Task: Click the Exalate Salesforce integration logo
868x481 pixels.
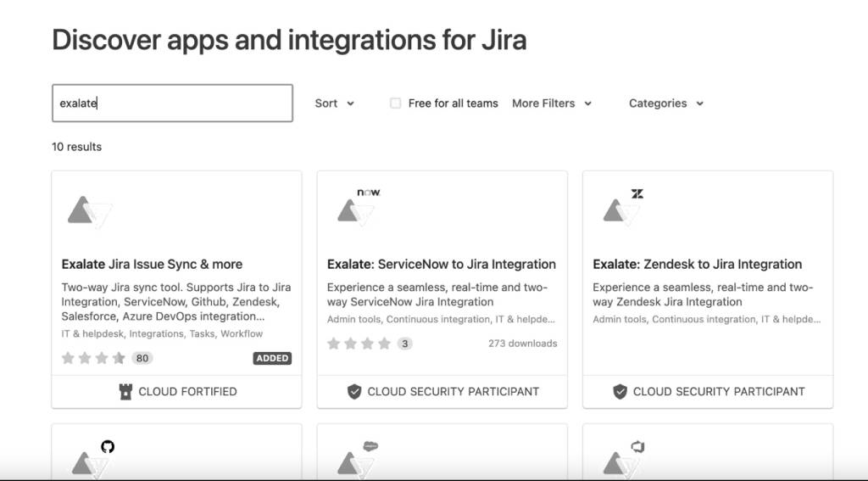Action: tap(358, 460)
